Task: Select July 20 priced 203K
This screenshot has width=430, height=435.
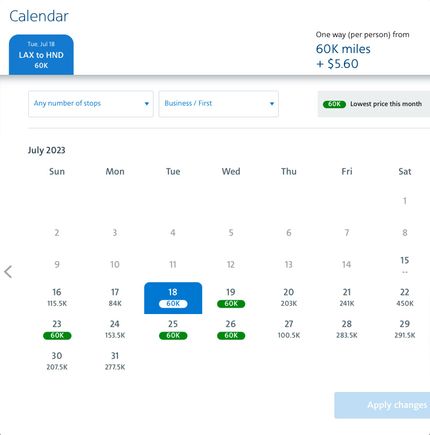Action: pos(289,298)
